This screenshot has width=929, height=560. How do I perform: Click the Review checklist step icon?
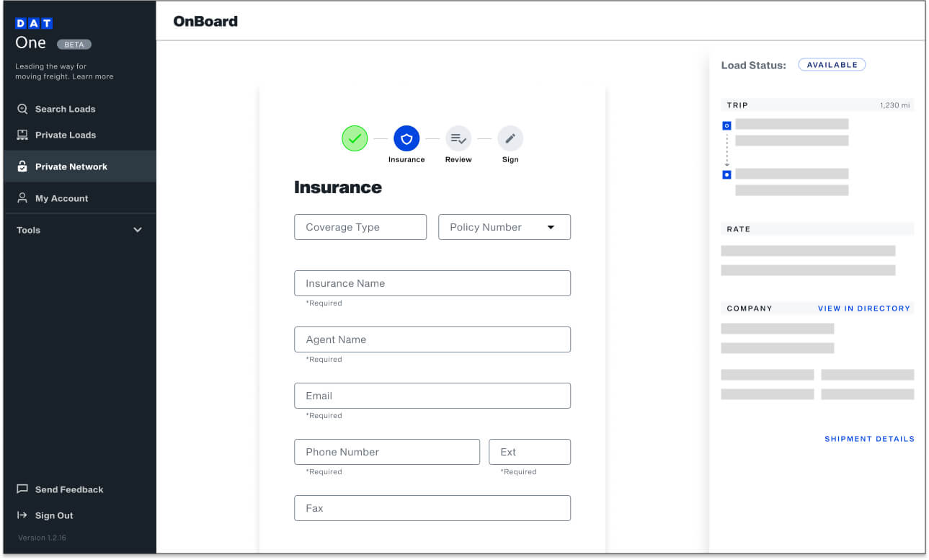pyautogui.click(x=458, y=138)
